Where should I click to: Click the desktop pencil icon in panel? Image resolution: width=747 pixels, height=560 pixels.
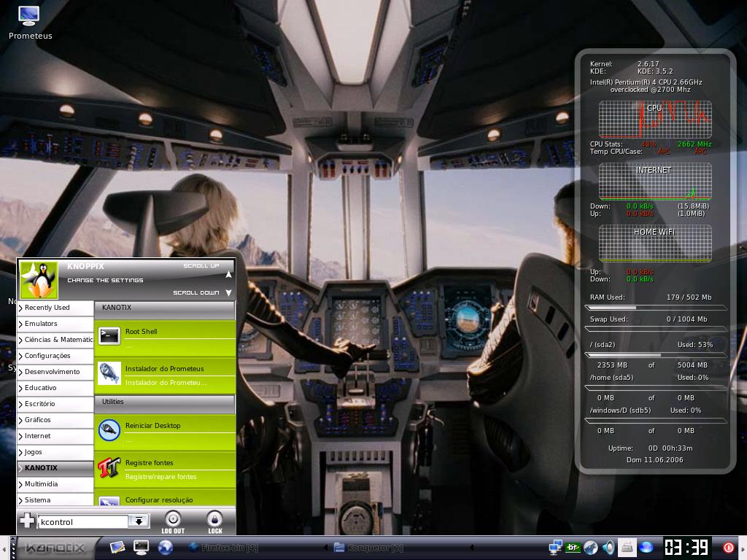pyautogui.click(x=117, y=548)
